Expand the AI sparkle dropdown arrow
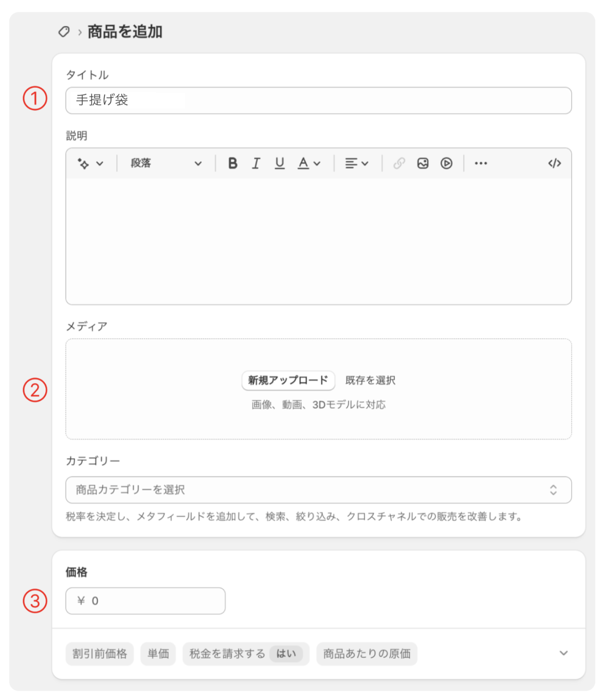 pyautogui.click(x=100, y=164)
